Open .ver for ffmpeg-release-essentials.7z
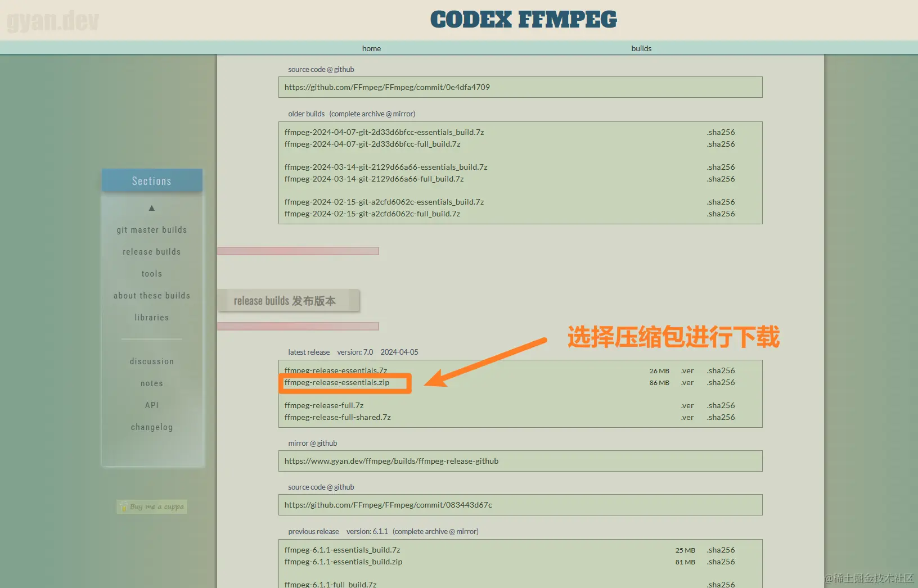Screen dimensions: 918x588 687,370
